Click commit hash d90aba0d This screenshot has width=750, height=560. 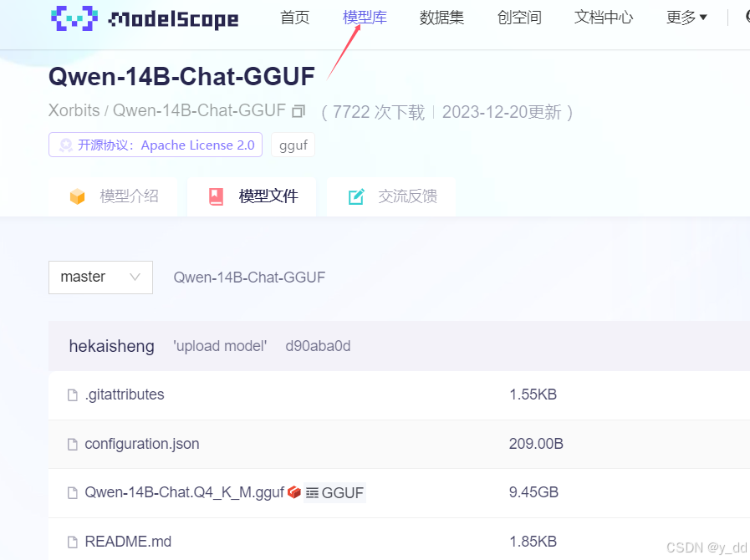tap(318, 346)
